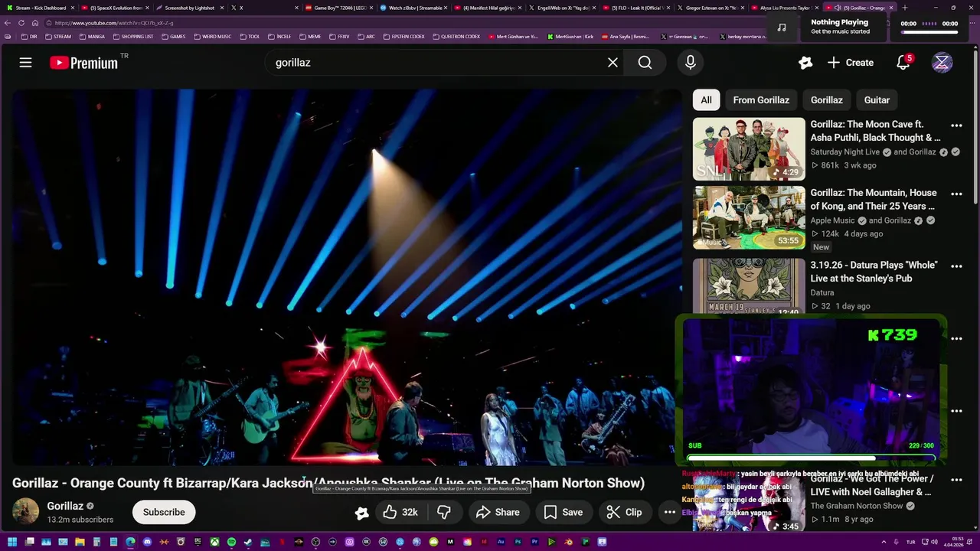The height and width of the screenshot is (551, 980).
Task: Reload the page with the refresh button
Action: click(x=21, y=23)
